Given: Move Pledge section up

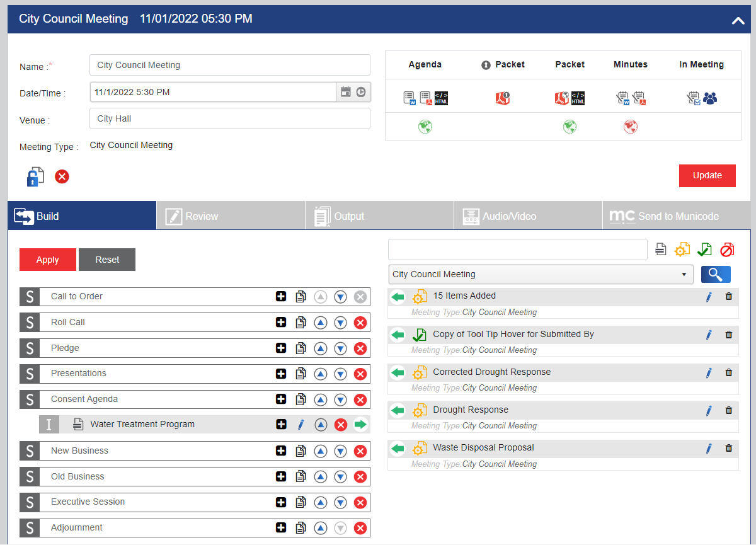Looking at the screenshot, I should (x=321, y=348).
